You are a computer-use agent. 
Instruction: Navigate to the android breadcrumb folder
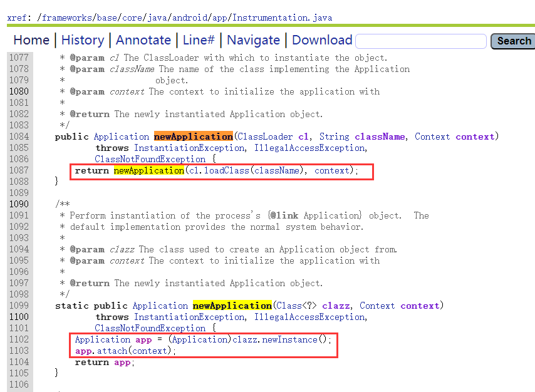click(x=191, y=18)
